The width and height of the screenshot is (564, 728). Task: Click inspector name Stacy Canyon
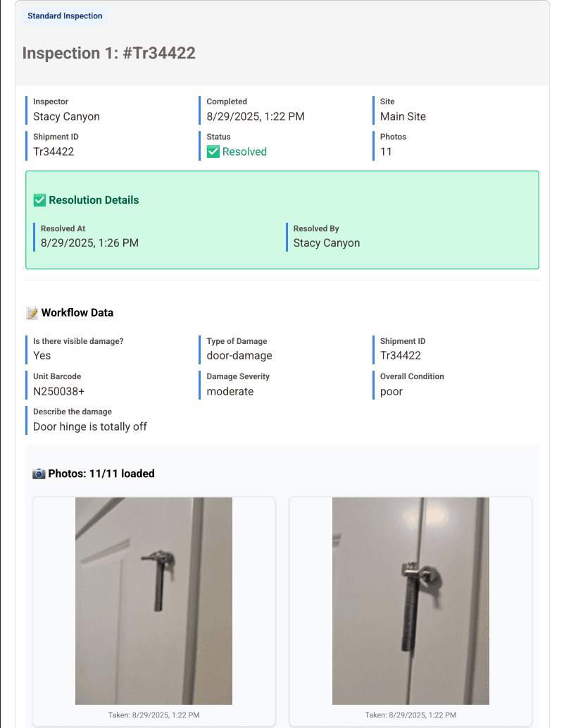tap(66, 116)
